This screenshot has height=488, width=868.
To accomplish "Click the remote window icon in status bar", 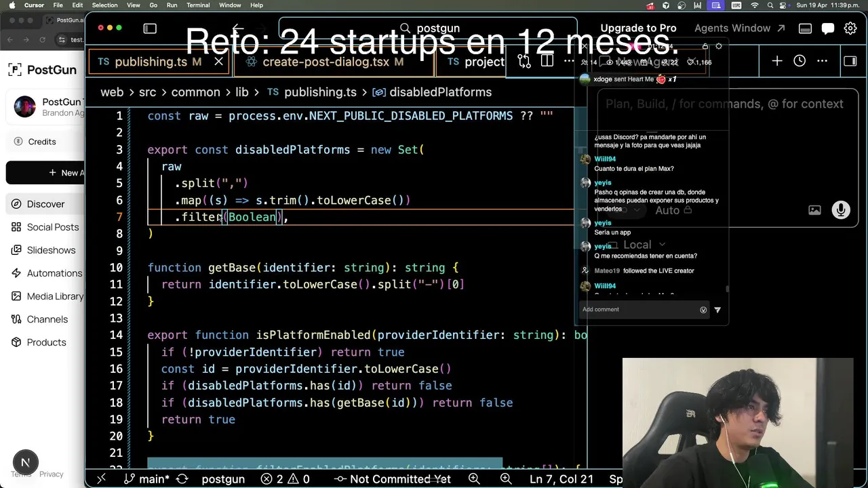I will (101, 479).
